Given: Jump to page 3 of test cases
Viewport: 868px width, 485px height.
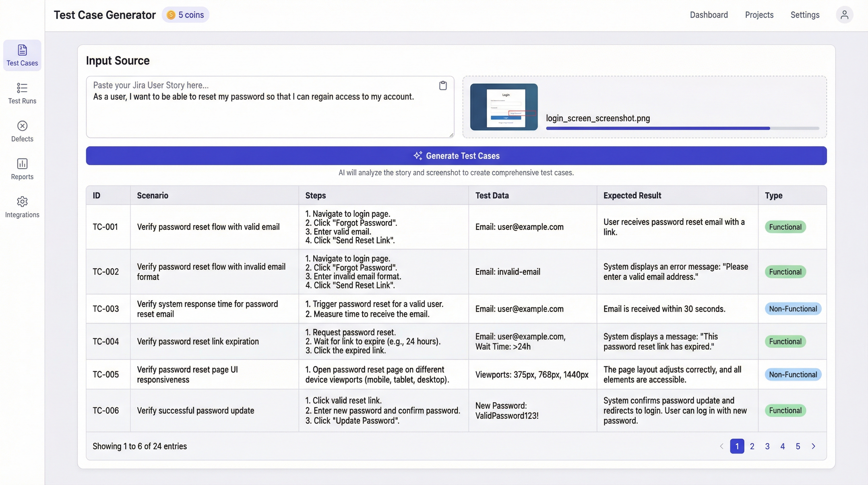Looking at the screenshot, I should pyautogui.click(x=767, y=446).
